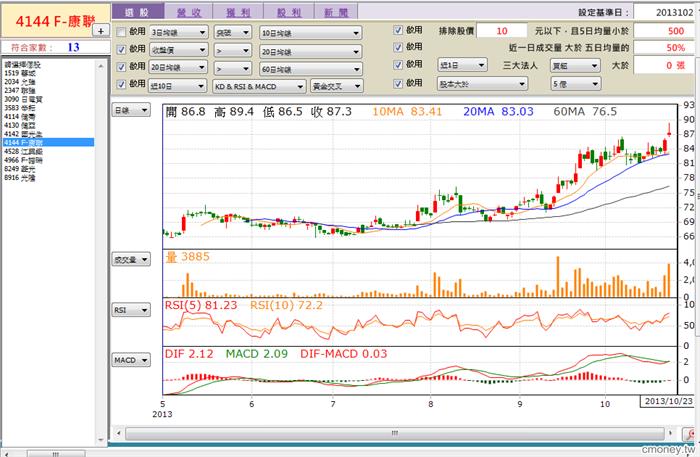Click the plus button beside 4144 F-康聯
The image size is (700, 457).
click(x=101, y=31)
